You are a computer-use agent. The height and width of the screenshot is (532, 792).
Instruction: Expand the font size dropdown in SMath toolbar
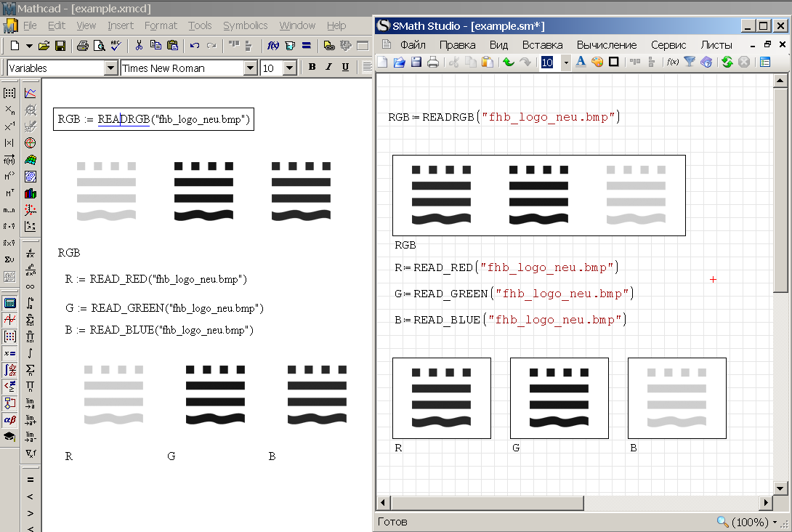565,62
